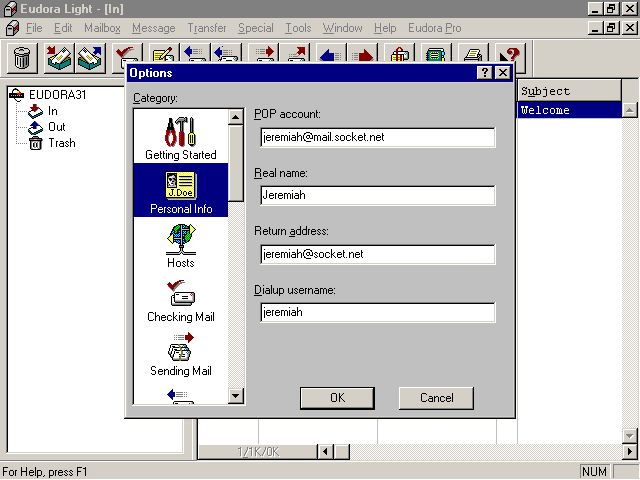Click the Options dialog help question button
640x480 pixels.
tap(484, 73)
